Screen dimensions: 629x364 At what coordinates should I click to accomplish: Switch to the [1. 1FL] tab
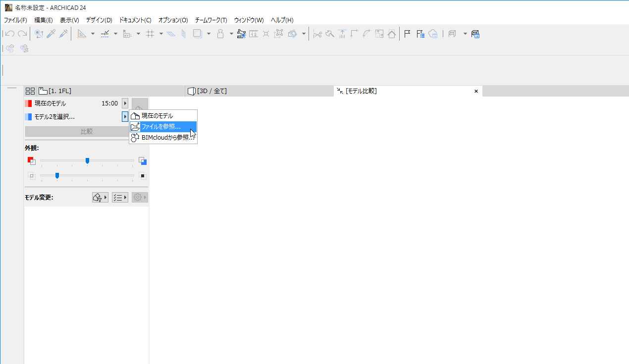pyautogui.click(x=111, y=91)
